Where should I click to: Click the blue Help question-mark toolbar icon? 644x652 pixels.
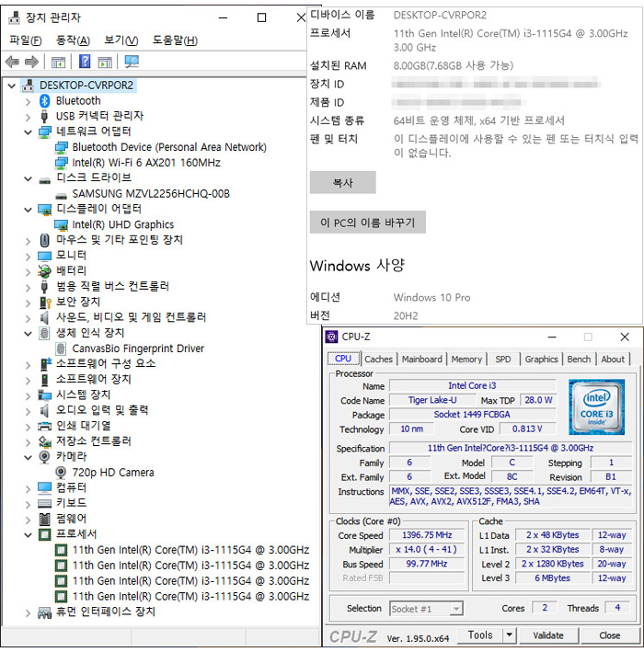pyautogui.click(x=85, y=62)
